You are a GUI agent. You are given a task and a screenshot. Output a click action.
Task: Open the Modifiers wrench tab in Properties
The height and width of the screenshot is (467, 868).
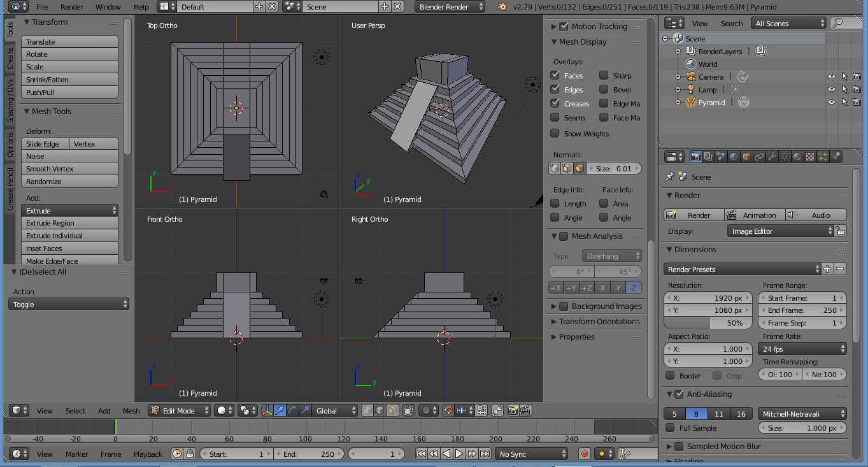(772, 157)
